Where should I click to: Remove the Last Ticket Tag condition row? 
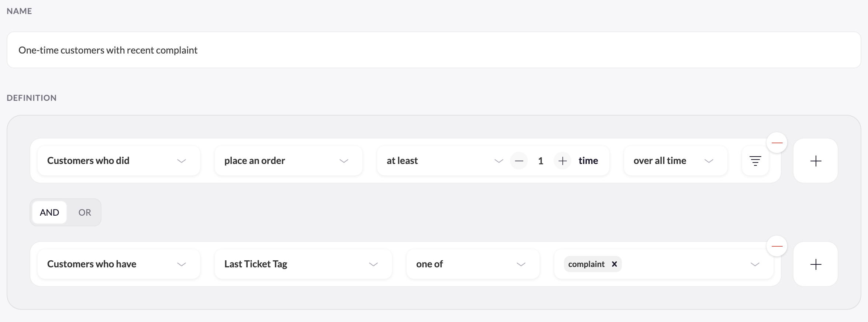(x=777, y=246)
